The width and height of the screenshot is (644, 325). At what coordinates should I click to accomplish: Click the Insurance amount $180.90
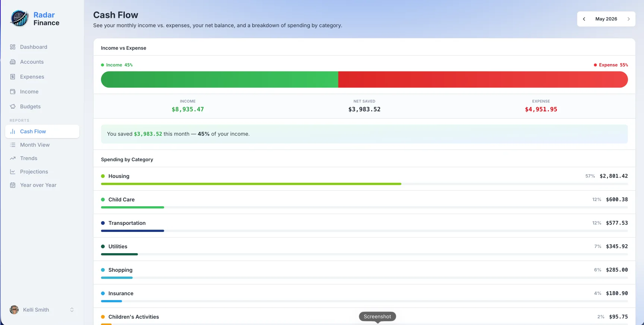(617, 293)
